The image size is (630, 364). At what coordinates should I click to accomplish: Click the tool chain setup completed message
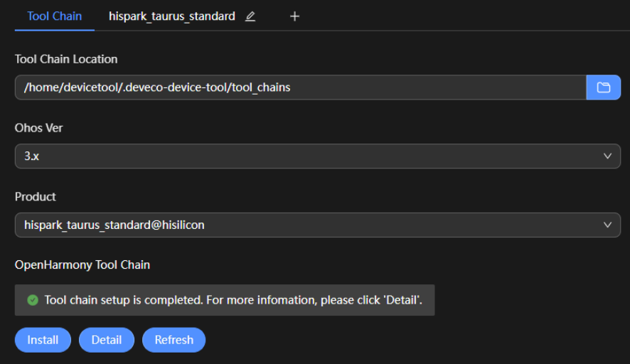[x=233, y=300]
